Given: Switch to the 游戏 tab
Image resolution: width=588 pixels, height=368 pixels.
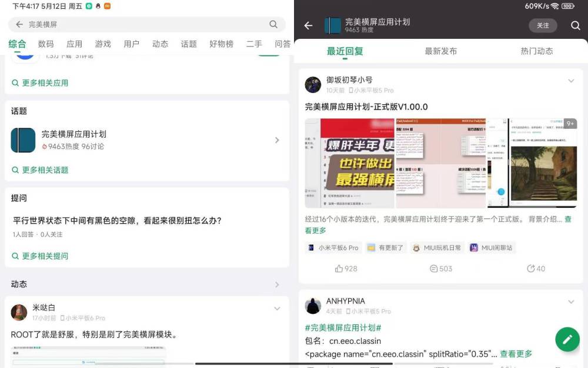Looking at the screenshot, I should tap(103, 44).
